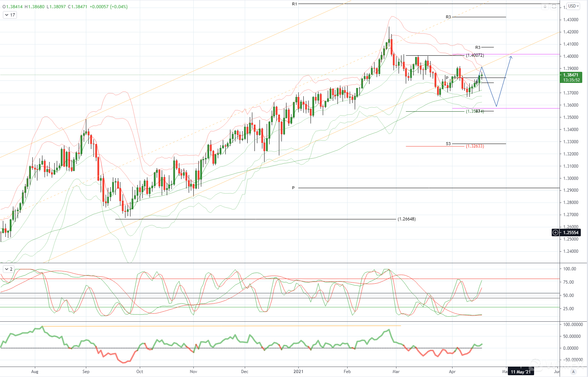
Task: Expand the 2 indicators legend in oscillator pane
Action: pos(8,269)
